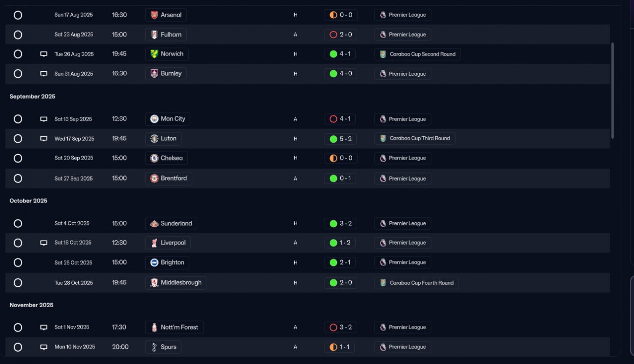Select radio circle for Chelsea match row
634x364 pixels.
pos(18,158)
